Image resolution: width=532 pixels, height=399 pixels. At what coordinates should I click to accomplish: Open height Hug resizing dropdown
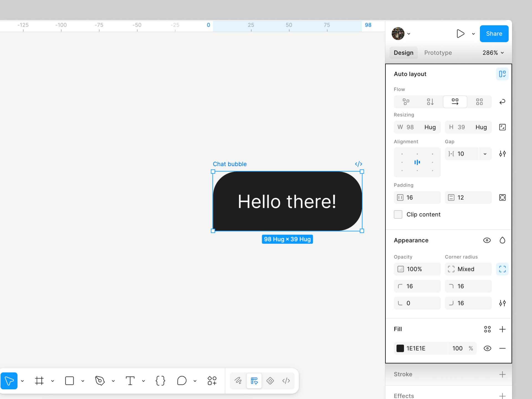481,127
